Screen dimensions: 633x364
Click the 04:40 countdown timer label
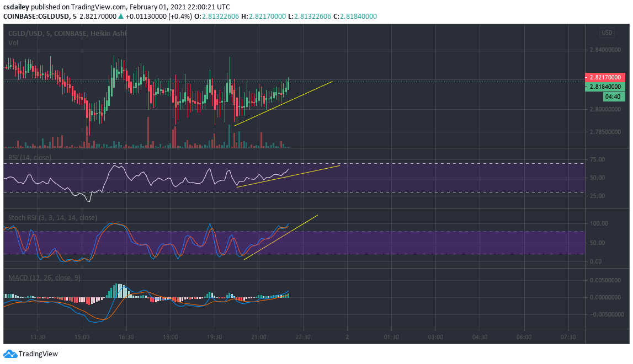click(x=614, y=97)
